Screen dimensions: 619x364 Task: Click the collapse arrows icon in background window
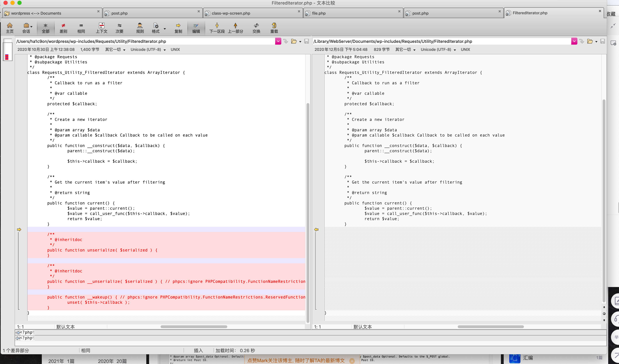[613, 26]
